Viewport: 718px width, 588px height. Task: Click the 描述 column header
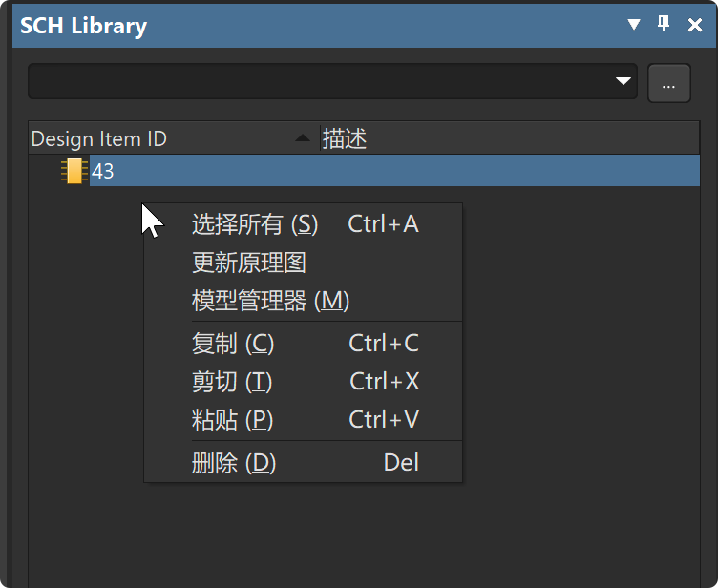point(346,139)
